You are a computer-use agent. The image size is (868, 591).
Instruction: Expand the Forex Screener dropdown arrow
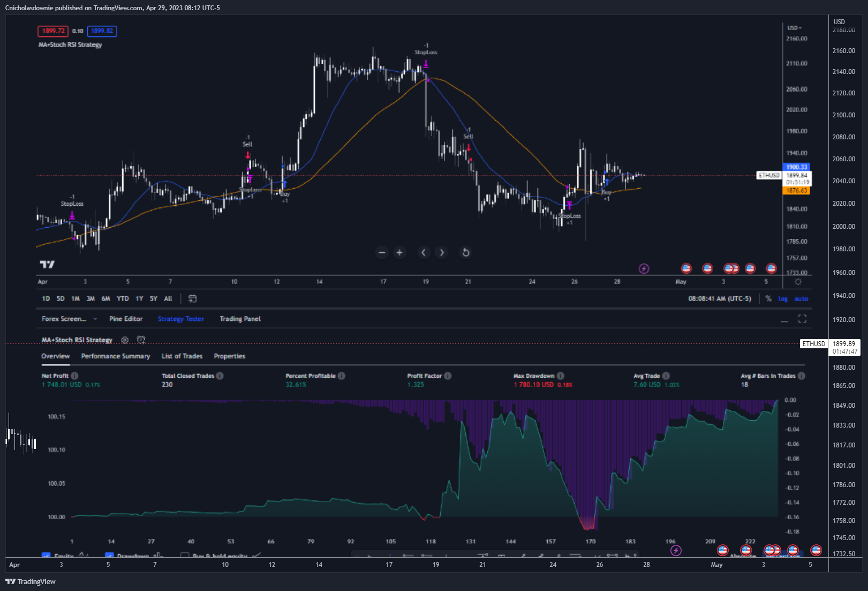95,319
